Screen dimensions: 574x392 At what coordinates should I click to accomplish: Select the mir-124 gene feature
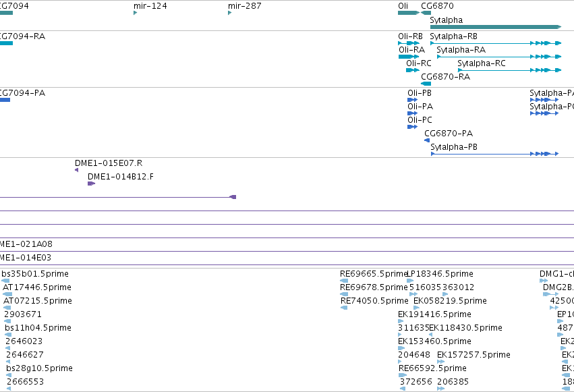point(135,13)
